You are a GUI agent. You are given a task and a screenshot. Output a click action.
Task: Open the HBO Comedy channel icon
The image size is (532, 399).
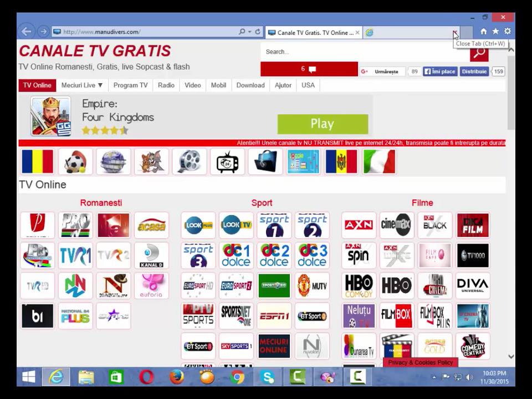tap(359, 286)
